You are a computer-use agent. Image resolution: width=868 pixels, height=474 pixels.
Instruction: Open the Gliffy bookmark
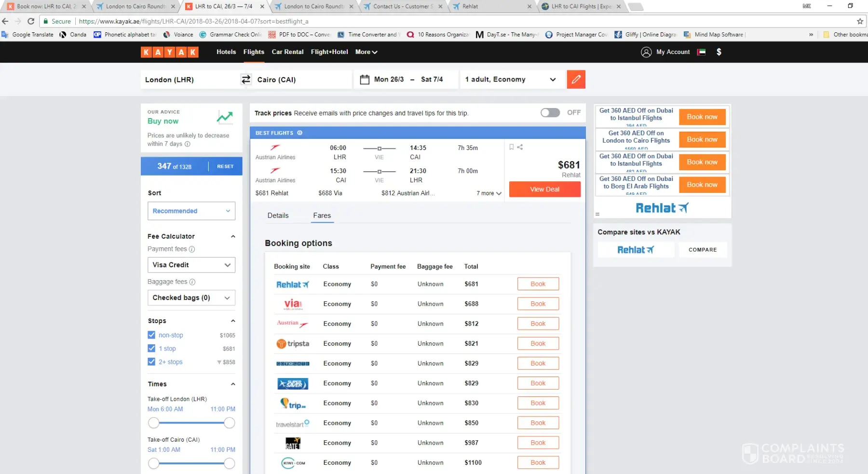point(645,35)
